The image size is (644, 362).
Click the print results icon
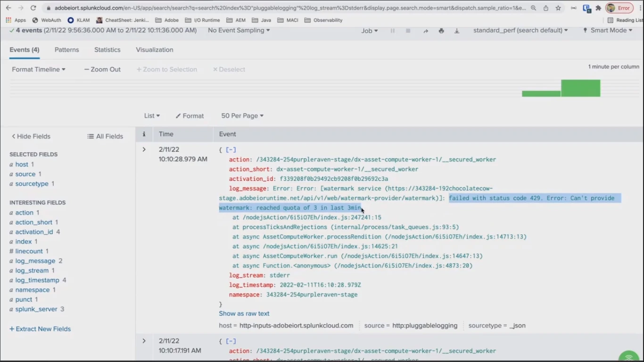point(441,31)
